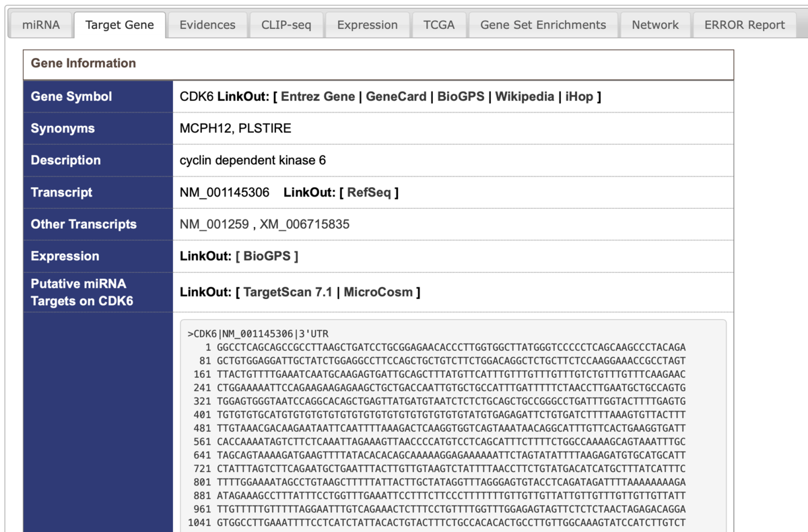Click the BioGPS link in Gene Symbol row
The image size is (808, 532).
point(461,96)
